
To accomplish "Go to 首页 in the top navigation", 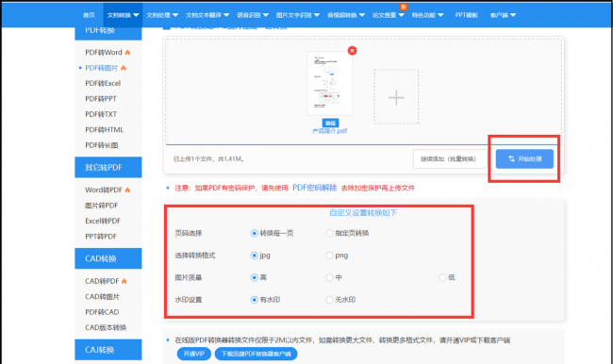I will pyautogui.click(x=90, y=15).
